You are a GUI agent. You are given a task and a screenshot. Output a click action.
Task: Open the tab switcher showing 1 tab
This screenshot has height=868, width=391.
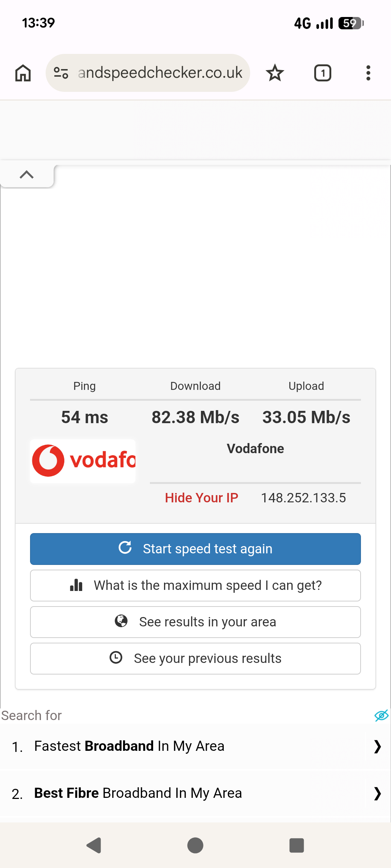323,73
